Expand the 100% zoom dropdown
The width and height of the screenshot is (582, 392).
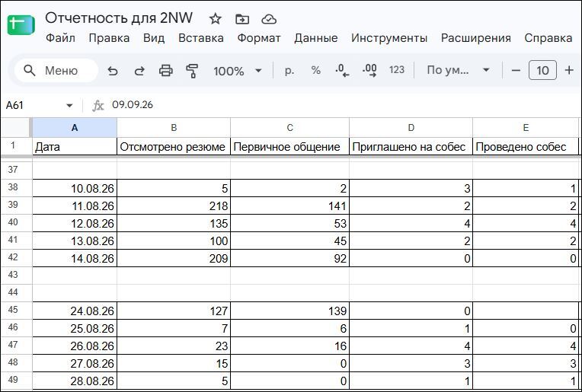(238, 71)
